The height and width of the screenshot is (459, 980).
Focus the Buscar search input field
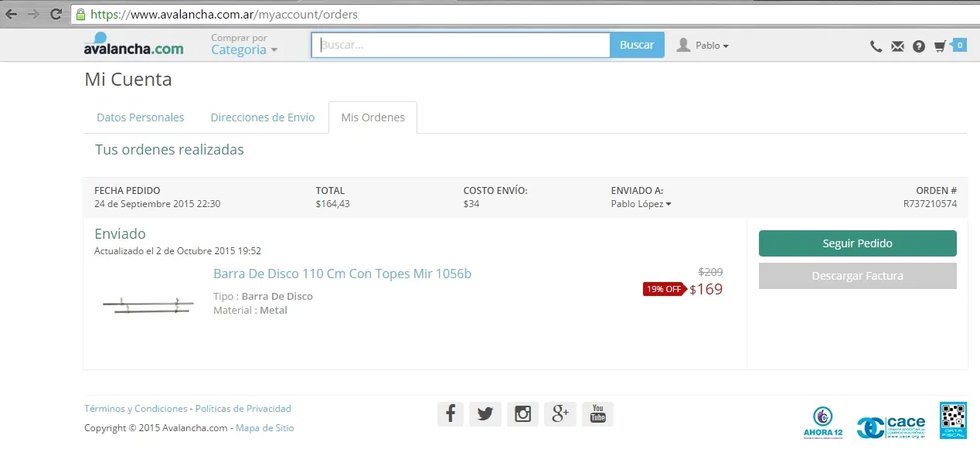pyautogui.click(x=461, y=45)
